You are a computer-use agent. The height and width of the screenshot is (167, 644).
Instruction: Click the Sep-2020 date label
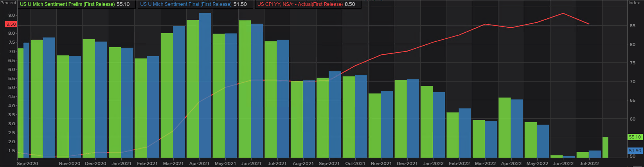[x=27, y=163]
